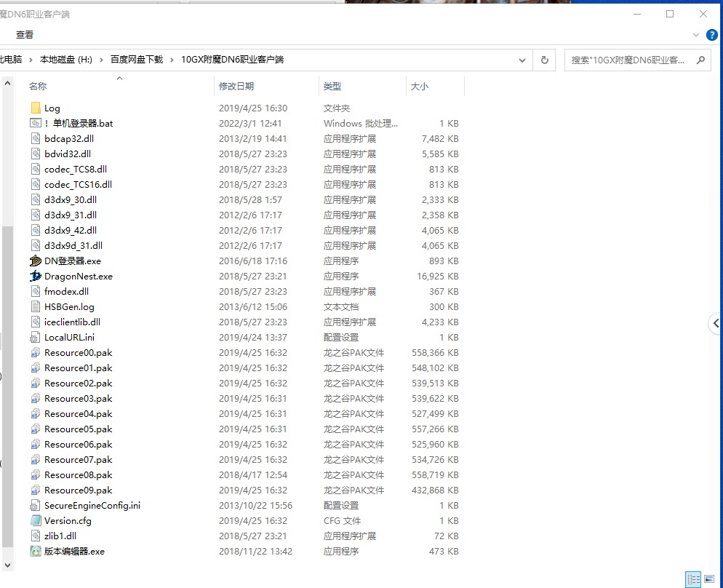Viewport: 723px width, 588px height.
Task: Select file name Resource04.pak
Action: (79, 413)
